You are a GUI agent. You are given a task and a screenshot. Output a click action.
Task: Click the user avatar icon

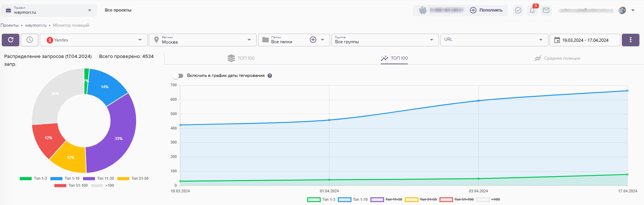622,11
